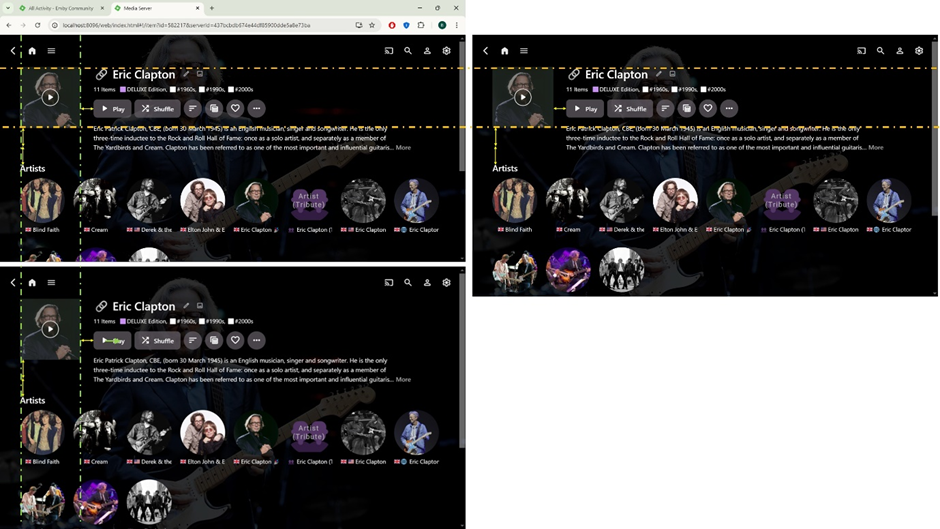Select the Media Server browser tab
This screenshot has width=940, height=529.
[157, 8]
